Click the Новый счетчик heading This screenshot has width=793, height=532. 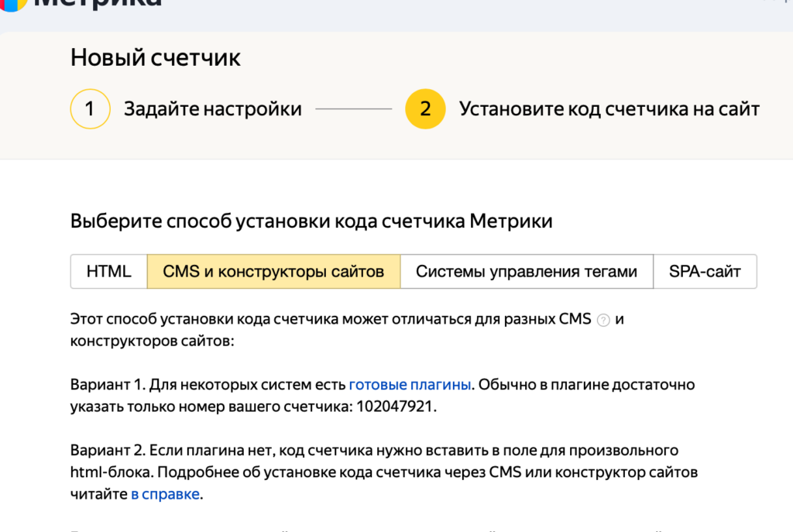tap(155, 57)
